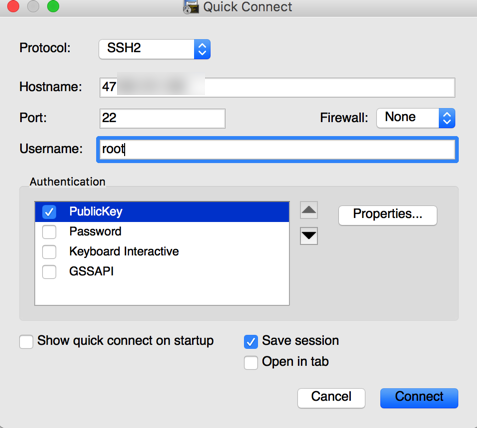Click the green zoom window button

[x=53, y=6]
